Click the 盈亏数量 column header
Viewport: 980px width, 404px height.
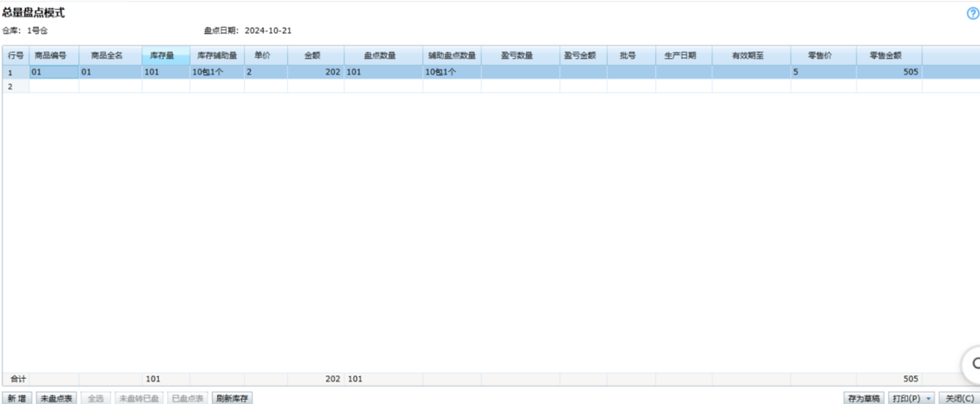click(x=519, y=56)
